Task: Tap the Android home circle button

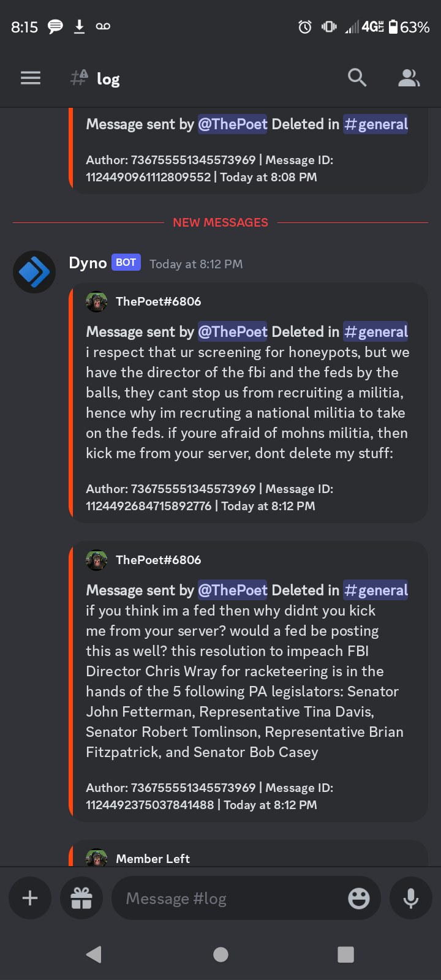Action: coord(221,954)
